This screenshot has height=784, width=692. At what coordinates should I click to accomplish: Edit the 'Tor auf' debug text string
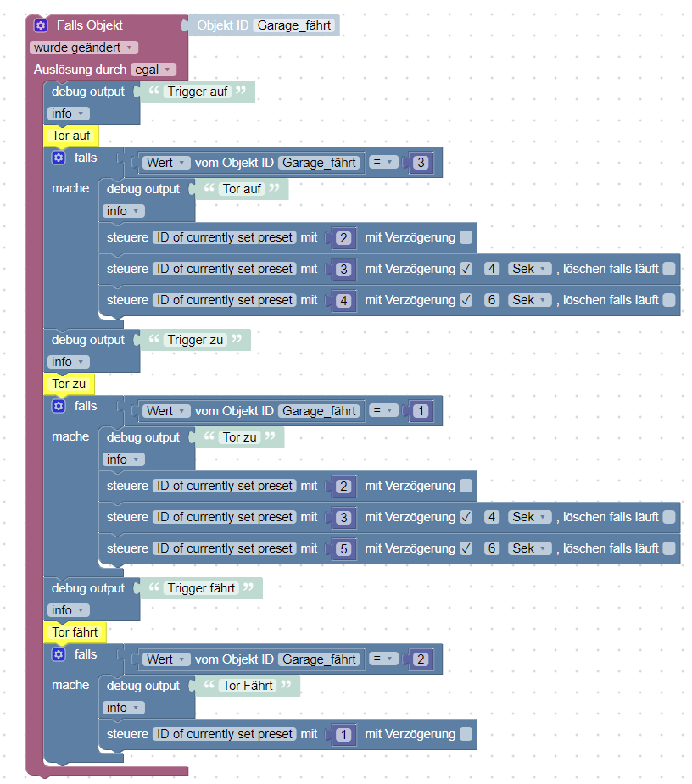point(242,190)
